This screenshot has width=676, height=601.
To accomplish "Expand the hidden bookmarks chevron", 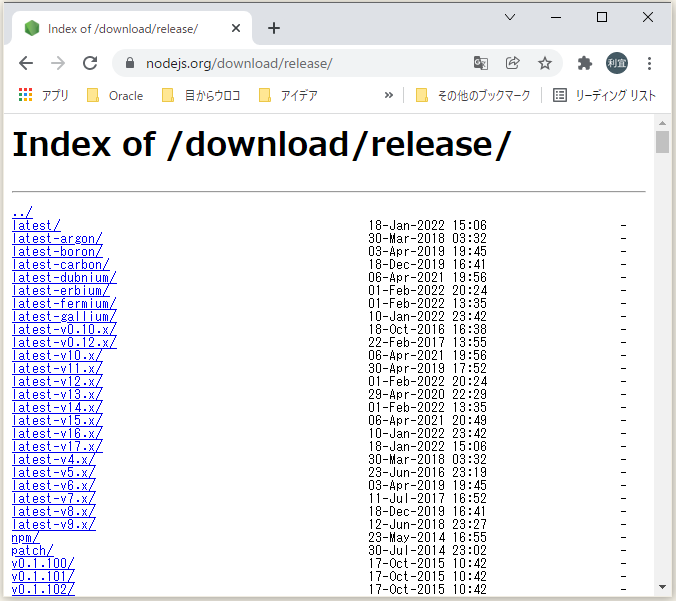I will (x=389, y=95).
